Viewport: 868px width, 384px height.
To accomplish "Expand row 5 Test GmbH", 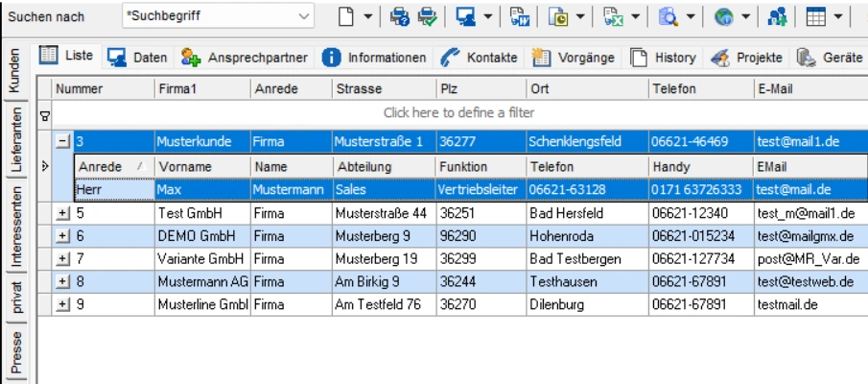I will (63, 213).
